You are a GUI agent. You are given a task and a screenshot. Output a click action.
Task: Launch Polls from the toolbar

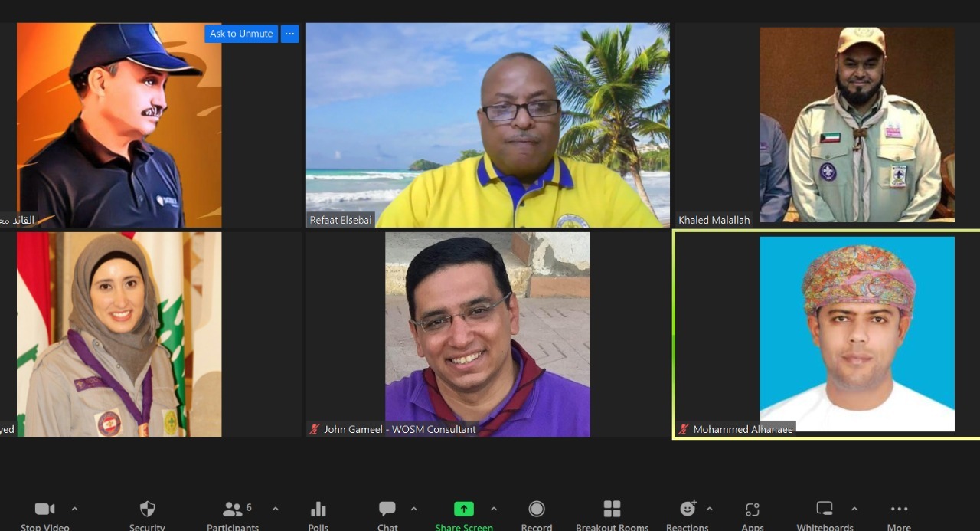click(318, 510)
